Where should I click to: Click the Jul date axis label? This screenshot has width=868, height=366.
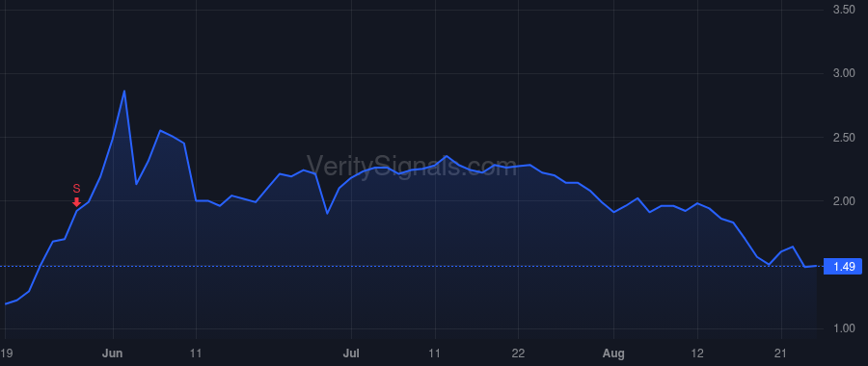tap(351, 353)
